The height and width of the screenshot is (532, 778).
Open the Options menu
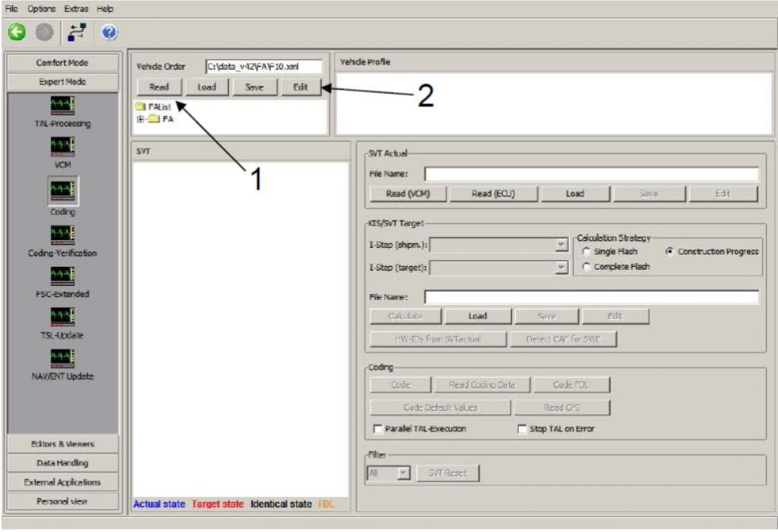[x=42, y=8]
